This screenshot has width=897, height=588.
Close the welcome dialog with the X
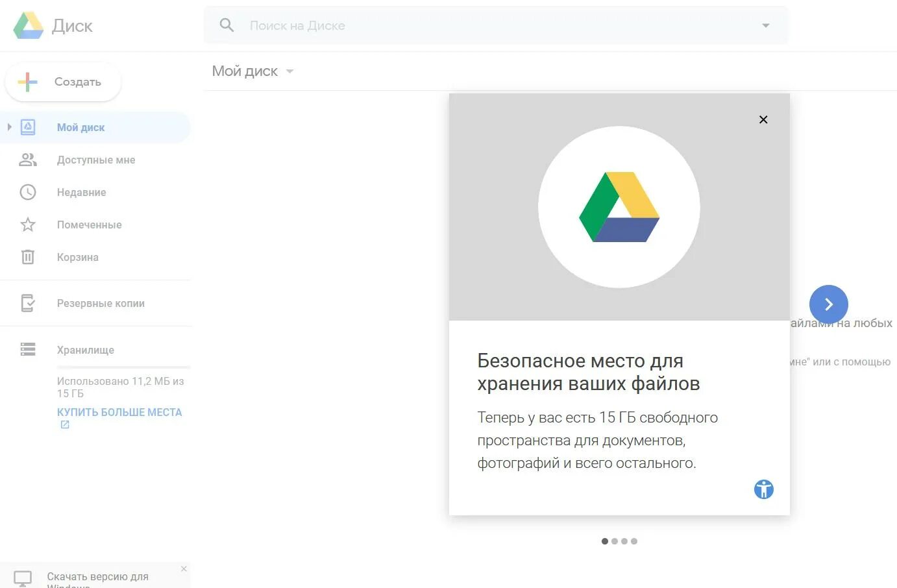[763, 119]
